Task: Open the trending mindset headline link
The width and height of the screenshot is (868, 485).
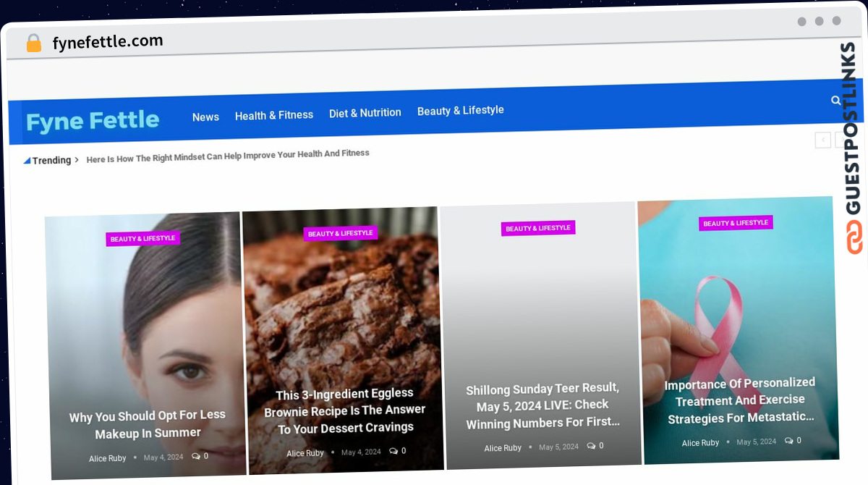Action: pos(228,156)
